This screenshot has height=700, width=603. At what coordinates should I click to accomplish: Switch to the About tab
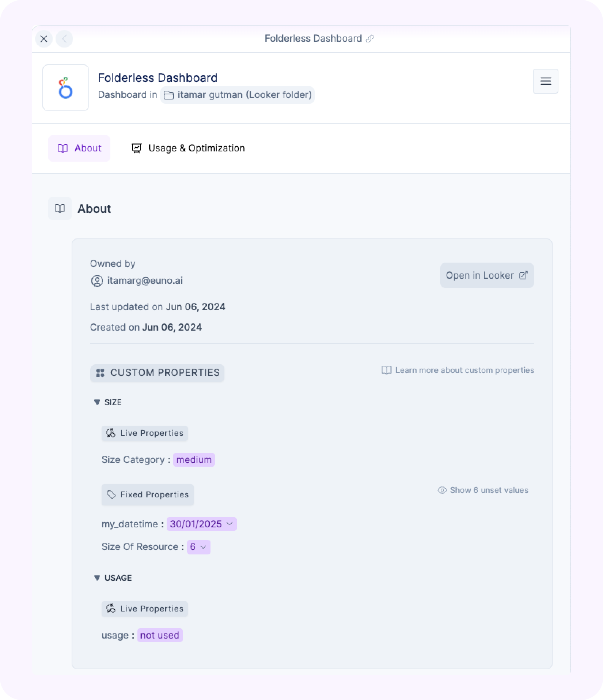tap(79, 148)
